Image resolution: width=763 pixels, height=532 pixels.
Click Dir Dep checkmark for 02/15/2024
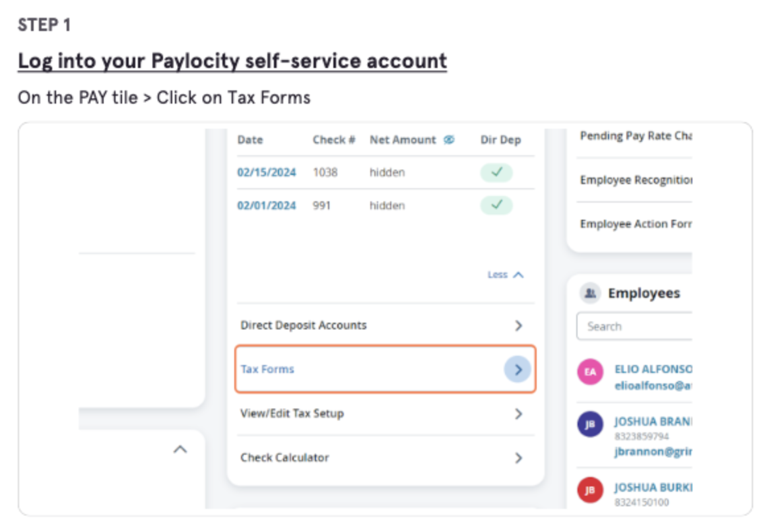click(x=496, y=172)
